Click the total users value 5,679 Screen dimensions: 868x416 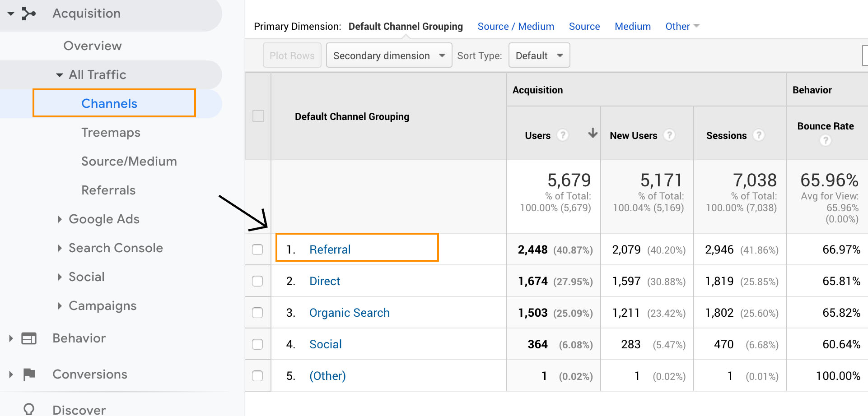(569, 180)
